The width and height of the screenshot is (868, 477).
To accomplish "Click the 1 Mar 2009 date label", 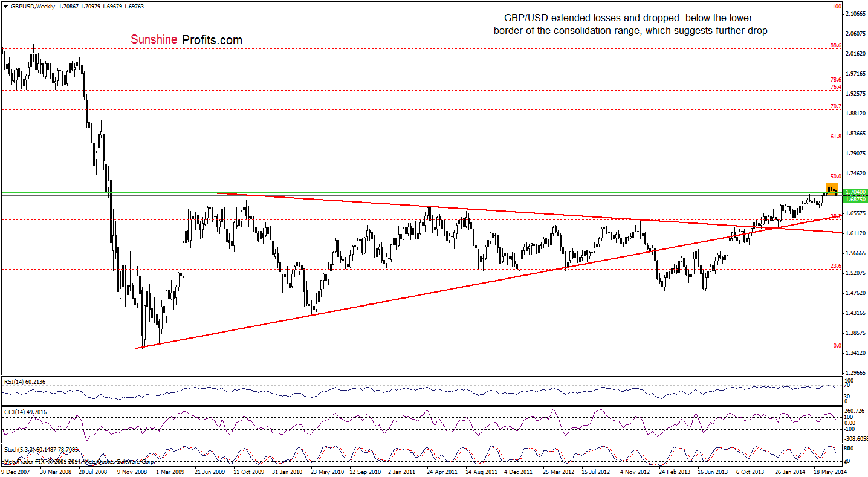I will tap(170, 471).
